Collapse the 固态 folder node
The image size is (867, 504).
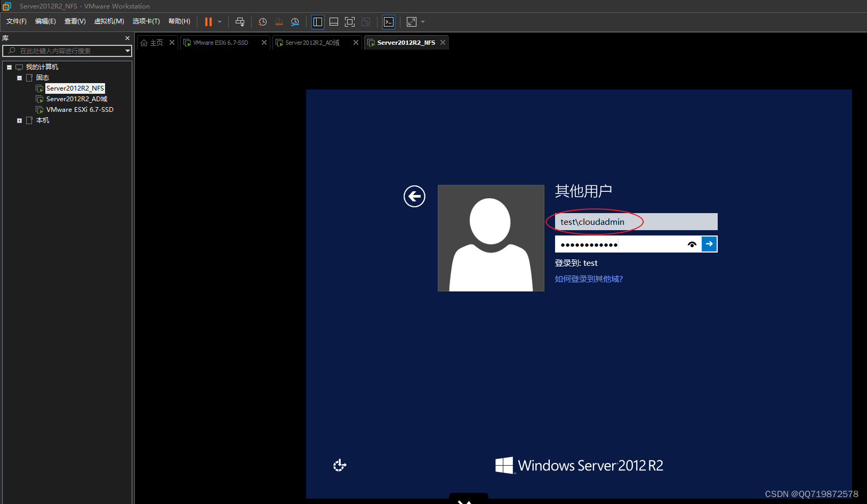(19, 78)
